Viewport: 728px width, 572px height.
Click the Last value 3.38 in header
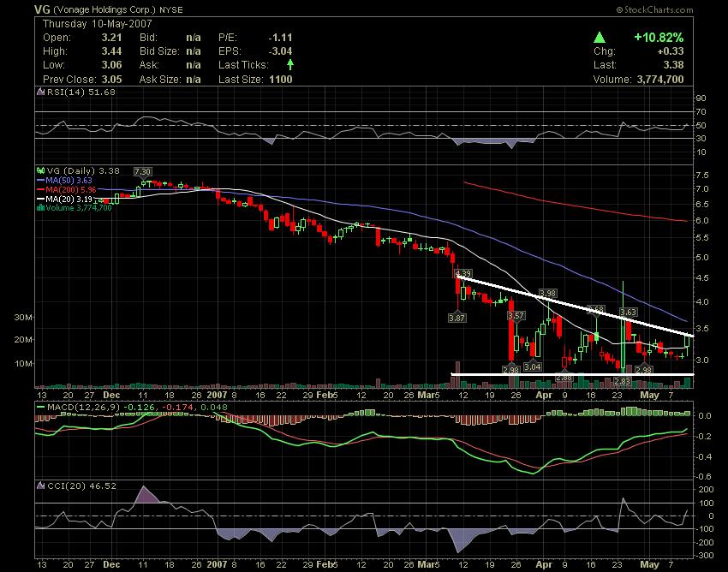pos(674,65)
